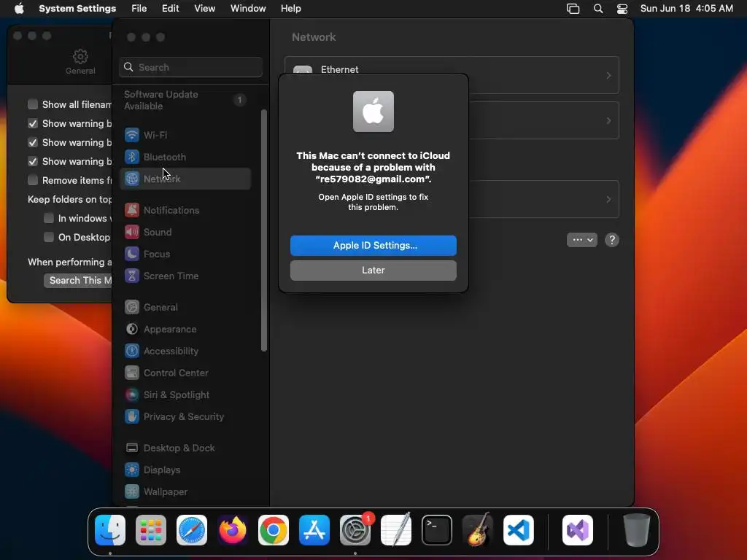Open the Edit menu

pos(170,9)
